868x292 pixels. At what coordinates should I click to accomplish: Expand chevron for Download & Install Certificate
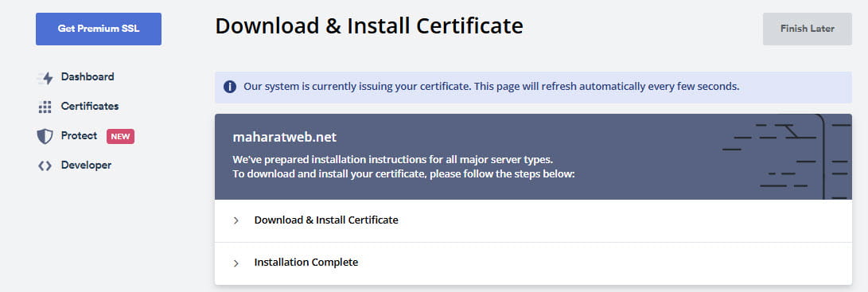(x=235, y=220)
